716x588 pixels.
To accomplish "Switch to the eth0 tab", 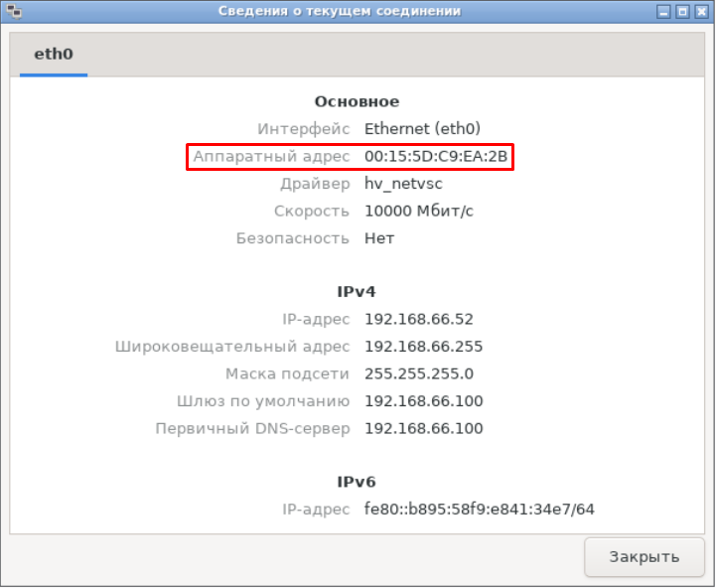I will (54, 55).
